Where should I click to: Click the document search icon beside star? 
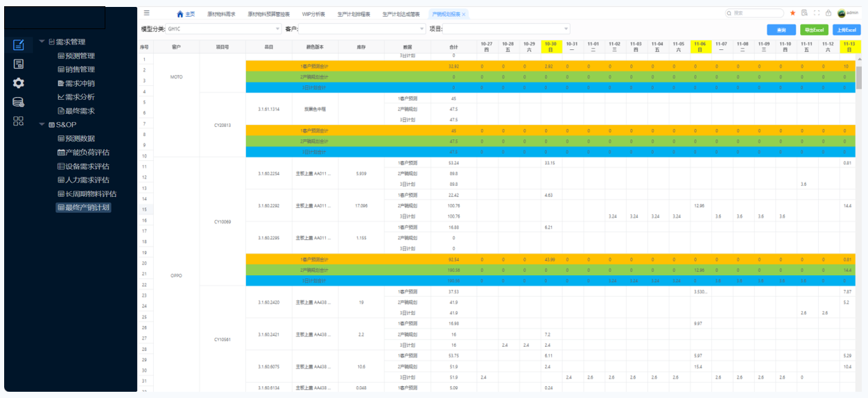point(804,13)
